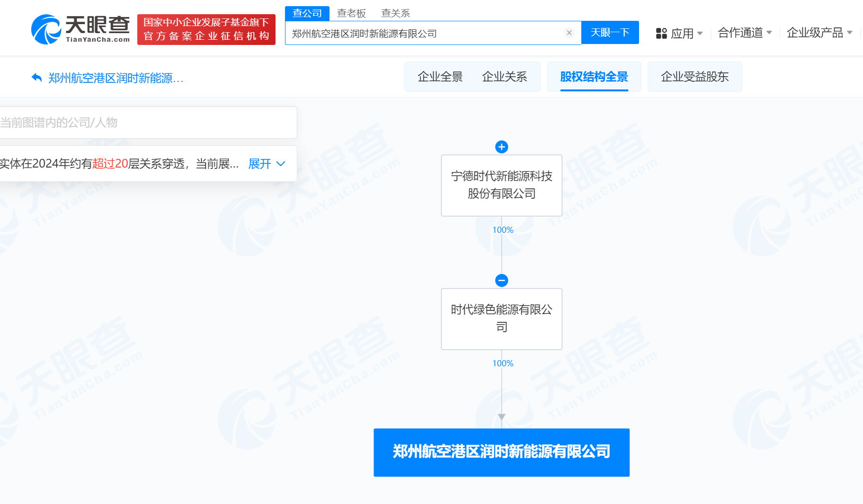Click the graph search input field
This screenshot has height=504, width=863.
point(142,123)
